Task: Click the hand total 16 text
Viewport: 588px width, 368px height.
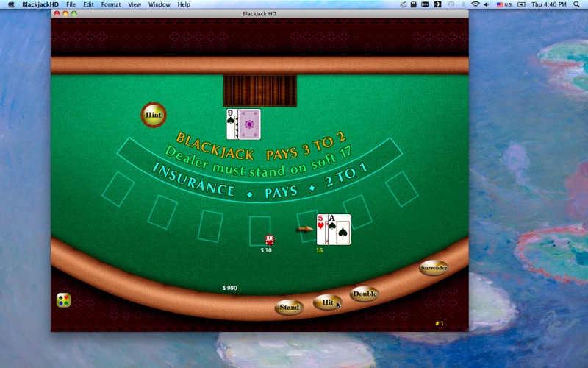Action: point(320,250)
